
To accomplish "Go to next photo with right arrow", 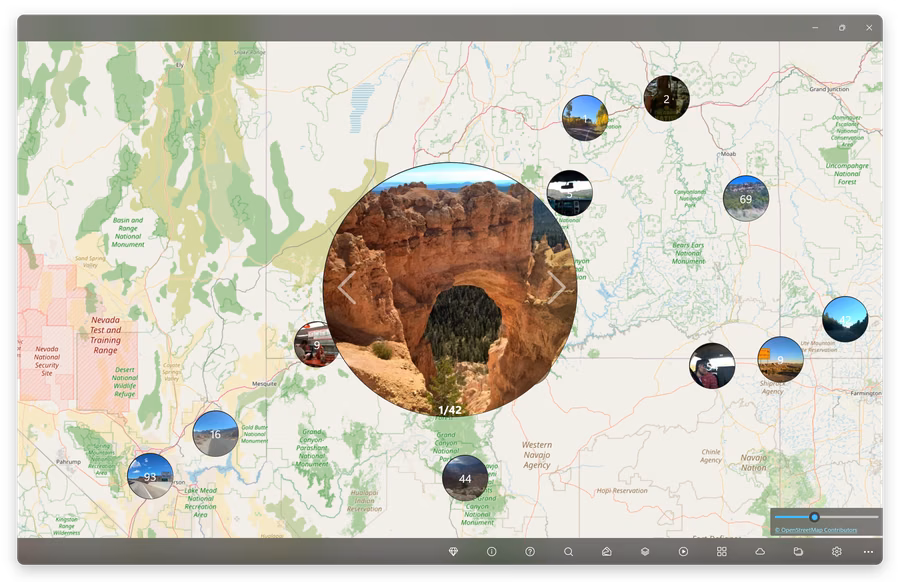I will [556, 288].
